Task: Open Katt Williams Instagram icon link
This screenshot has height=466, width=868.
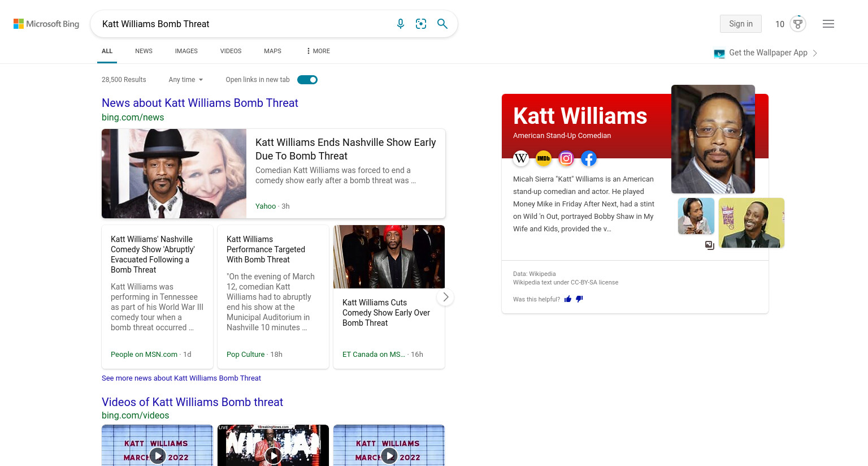Action: click(x=566, y=158)
